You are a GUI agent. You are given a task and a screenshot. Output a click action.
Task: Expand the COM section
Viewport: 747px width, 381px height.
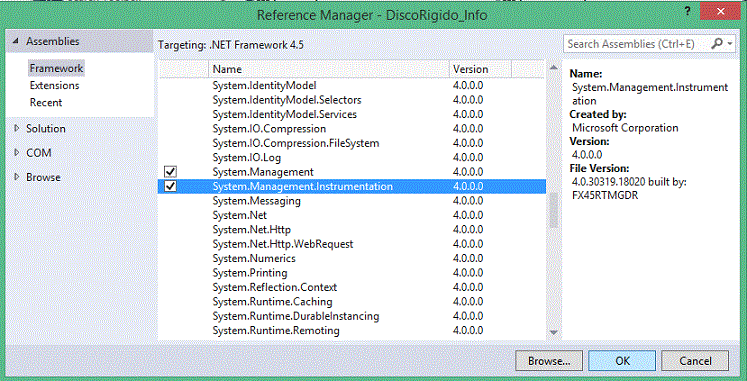[17, 153]
